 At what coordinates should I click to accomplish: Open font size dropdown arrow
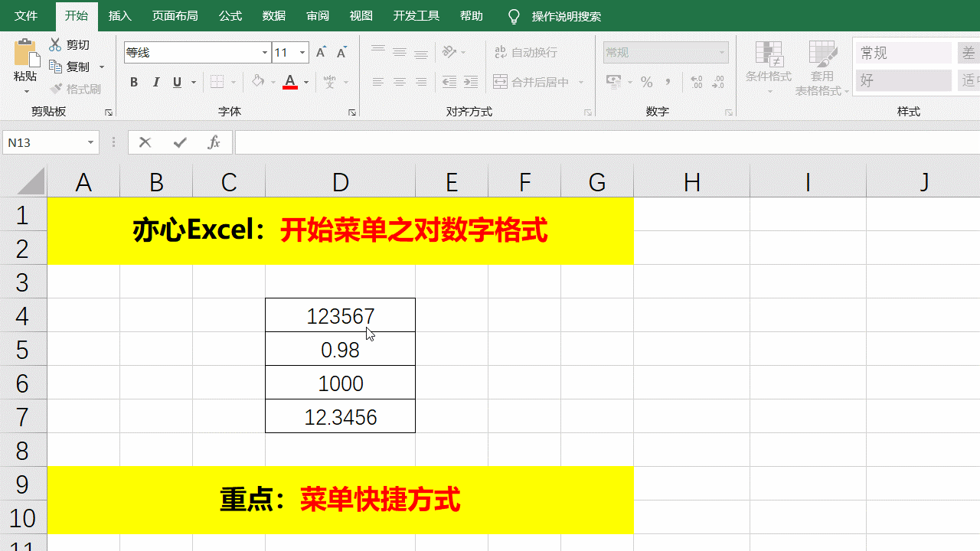tap(302, 53)
